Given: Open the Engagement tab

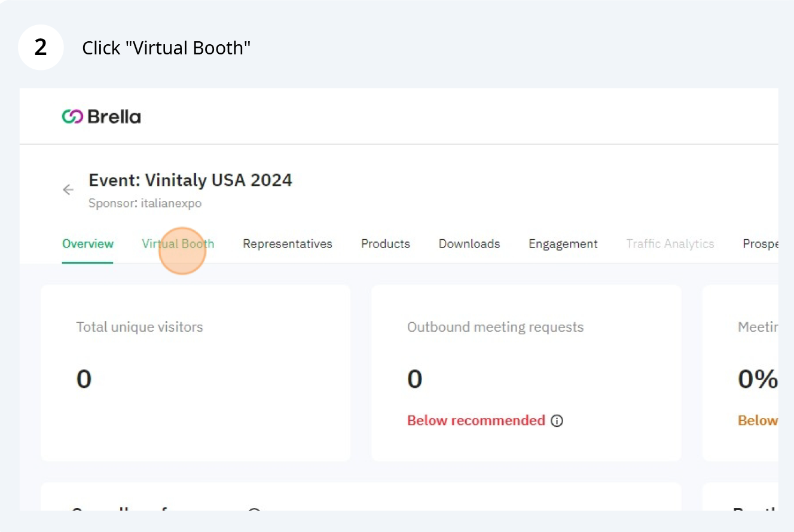Looking at the screenshot, I should pos(563,244).
